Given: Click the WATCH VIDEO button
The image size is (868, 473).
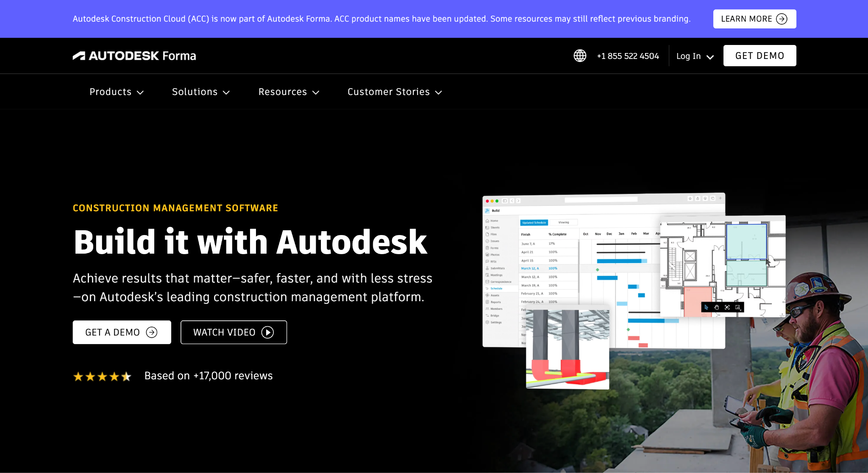Looking at the screenshot, I should [234, 332].
